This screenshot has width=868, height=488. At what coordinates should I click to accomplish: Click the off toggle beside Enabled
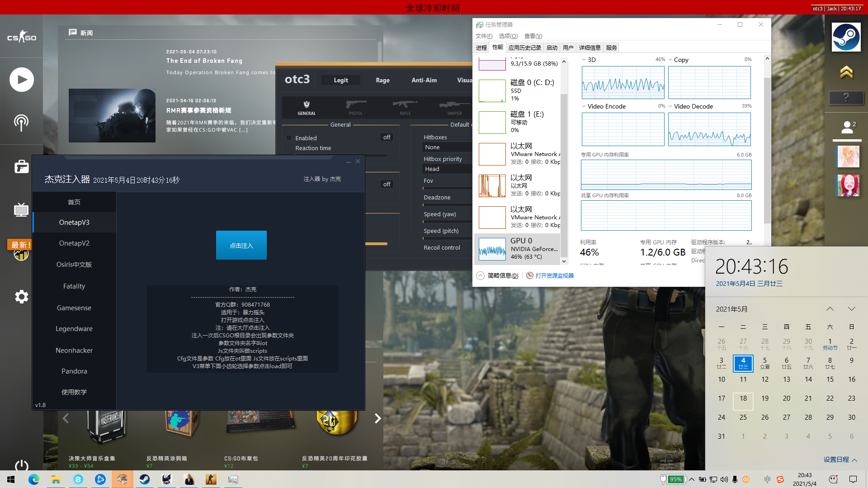pos(387,137)
